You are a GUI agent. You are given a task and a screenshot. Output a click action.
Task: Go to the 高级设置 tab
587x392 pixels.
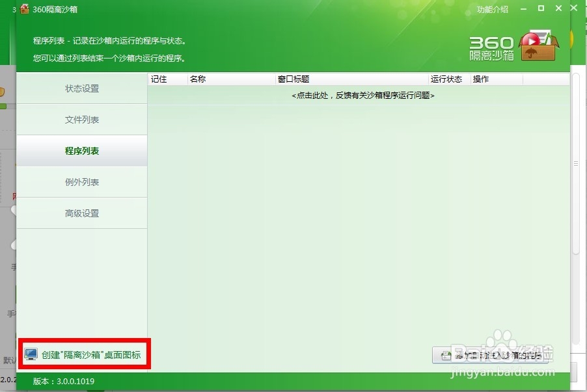81,213
